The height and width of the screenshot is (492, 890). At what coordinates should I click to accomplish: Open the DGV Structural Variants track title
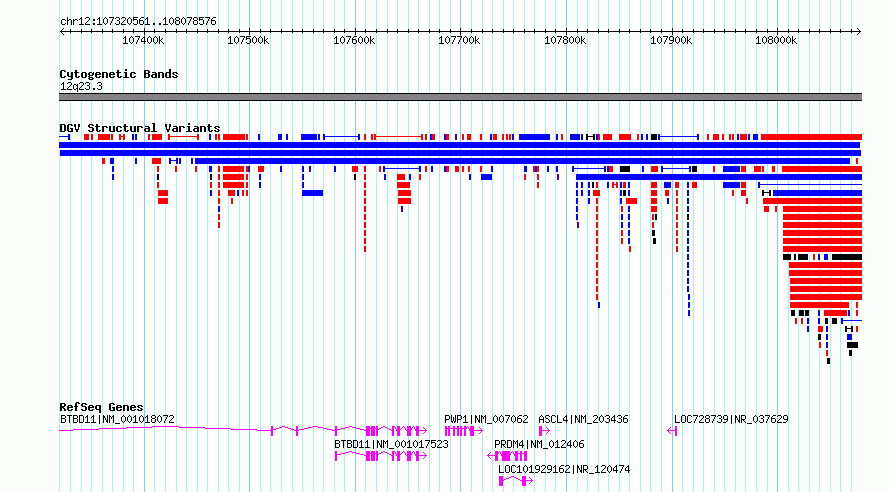click(140, 128)
